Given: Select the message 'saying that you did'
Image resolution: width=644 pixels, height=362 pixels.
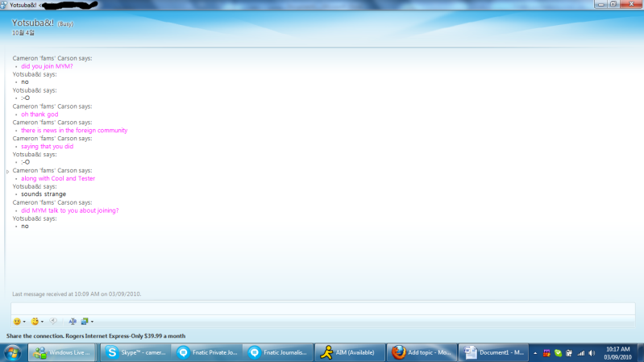Looking at the screenshot, I should click(48, 146).
